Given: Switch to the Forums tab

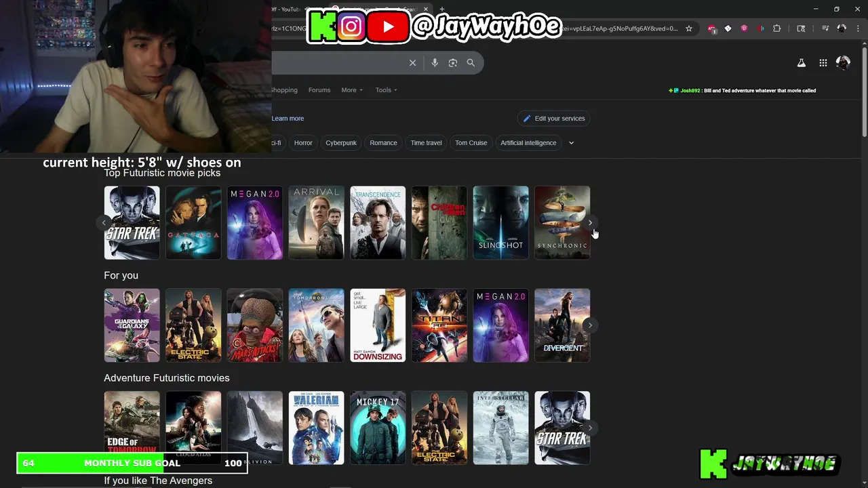Looking at the screenshot, I should pos(319,90).
